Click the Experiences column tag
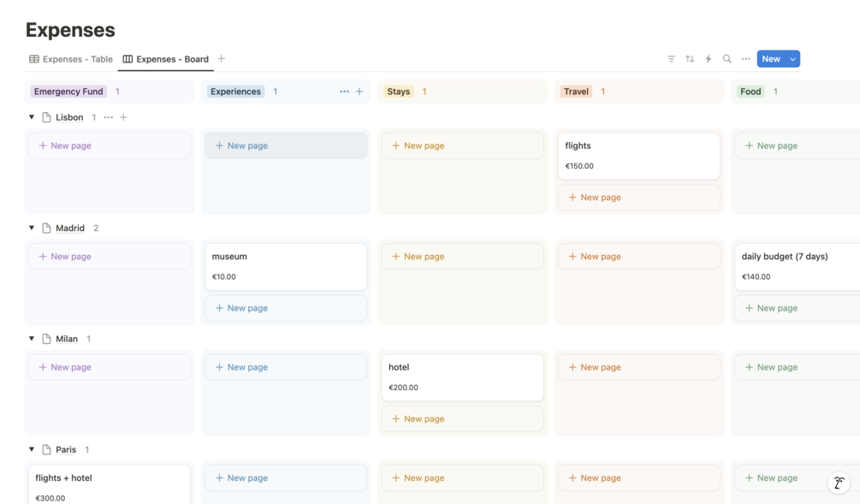 click(x=236, y=92)
